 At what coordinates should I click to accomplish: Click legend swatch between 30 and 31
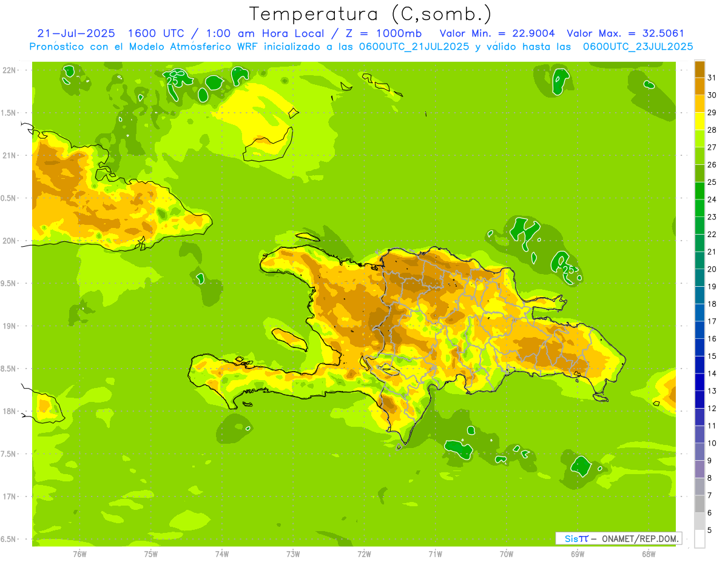699,86
